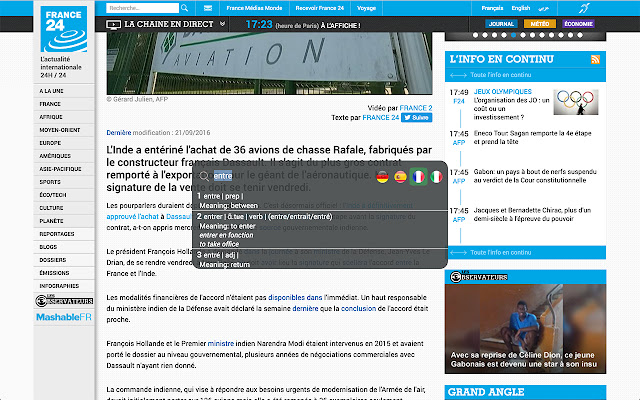Click the 'ministre' highlighted word
640x400 pixels.
pyautogui.click(x=221, y=344)
